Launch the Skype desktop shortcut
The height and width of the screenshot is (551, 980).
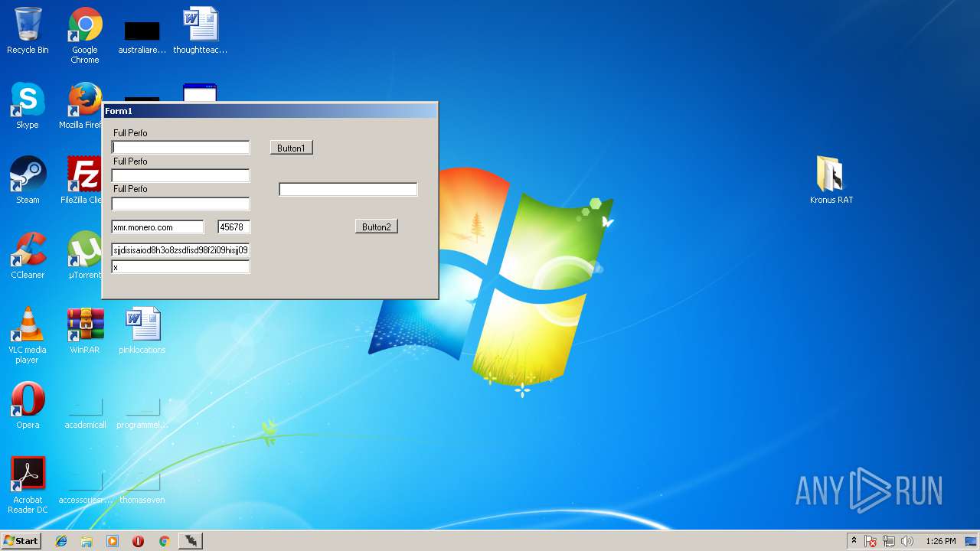point(28,106)
